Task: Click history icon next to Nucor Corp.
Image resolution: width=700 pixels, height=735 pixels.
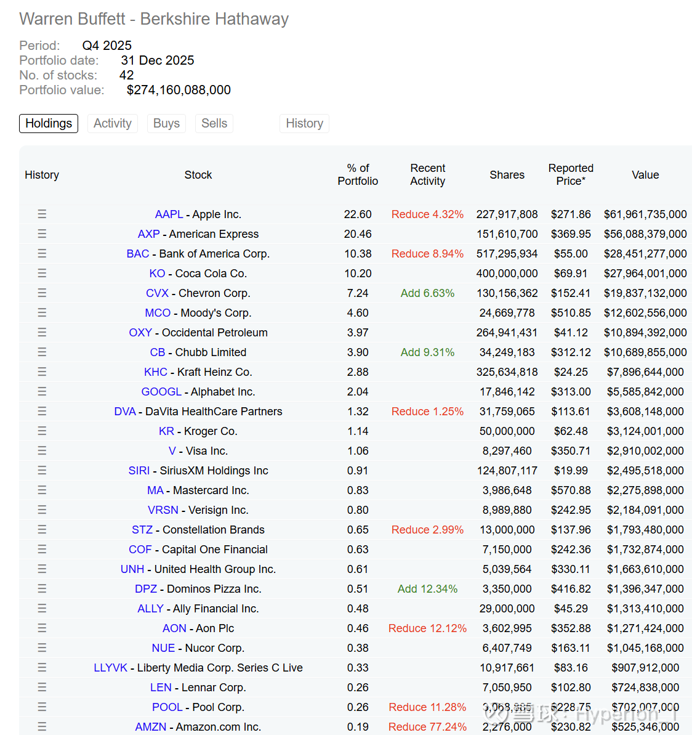Action: click(x=42, y=648)
